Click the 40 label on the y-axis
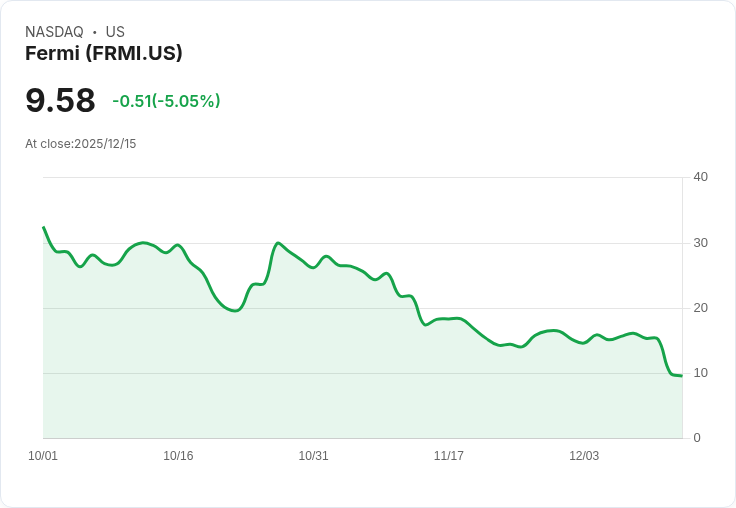736x508 pixels. click(x=700, y=177)
